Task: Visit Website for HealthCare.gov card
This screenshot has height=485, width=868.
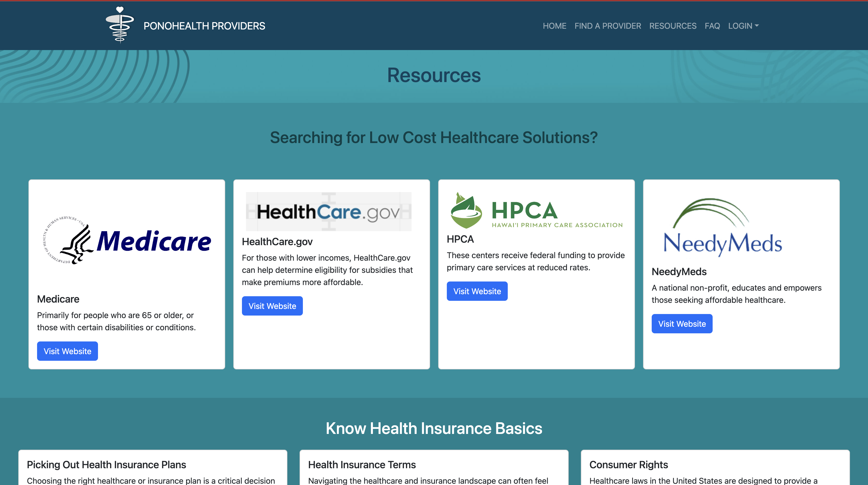Action: [272, 306]
